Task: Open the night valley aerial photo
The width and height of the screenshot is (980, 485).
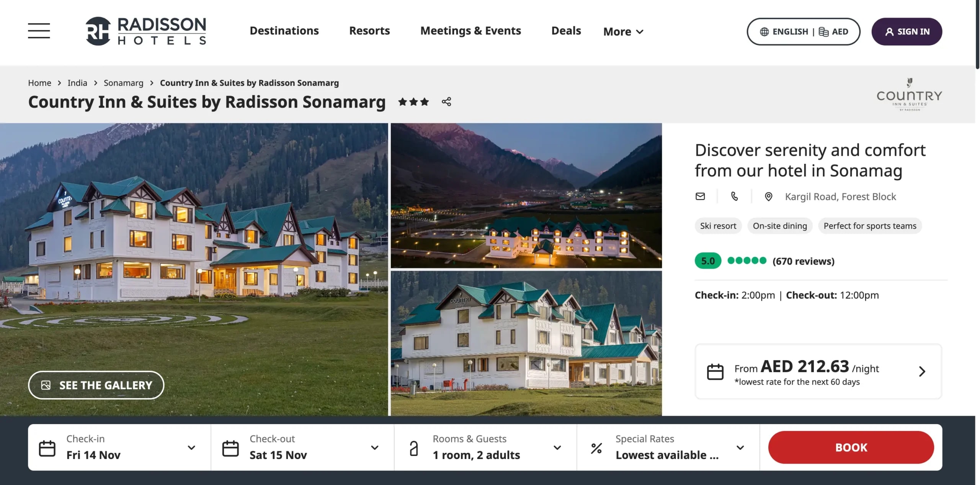Action: [526, 195]
